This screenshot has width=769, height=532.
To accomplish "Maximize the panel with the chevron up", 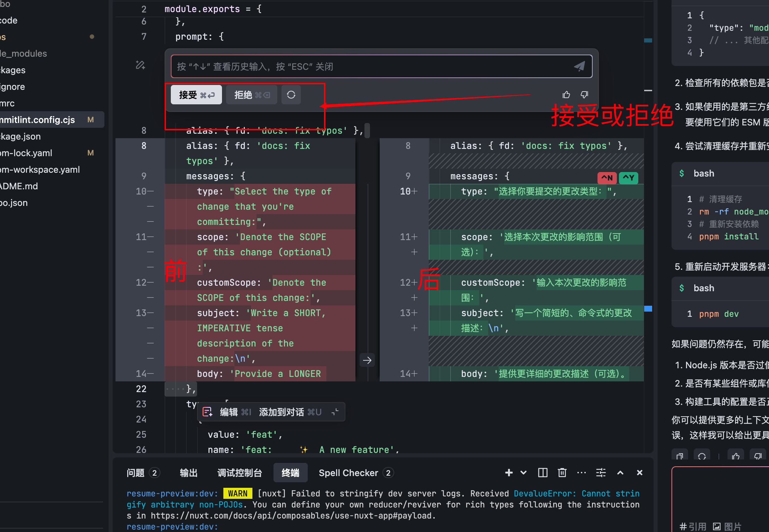I will [x=620, y=473].
